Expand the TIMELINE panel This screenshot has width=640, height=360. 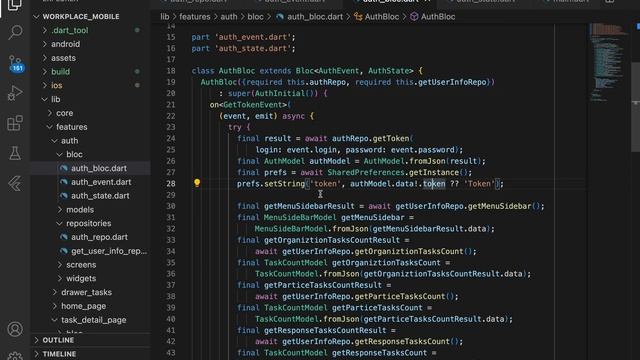(37, 354)
